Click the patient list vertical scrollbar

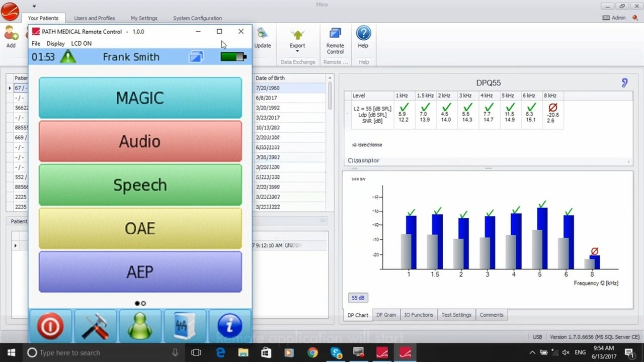point(330,96)
